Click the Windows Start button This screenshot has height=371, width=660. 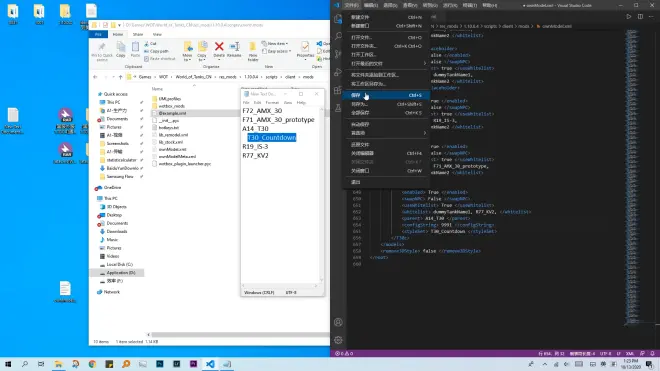pos(8,364)
